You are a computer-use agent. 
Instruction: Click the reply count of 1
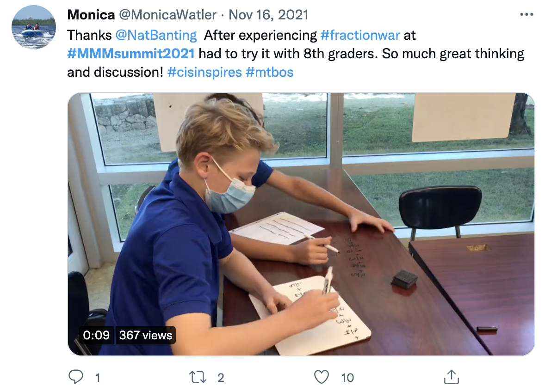point(98,378)
